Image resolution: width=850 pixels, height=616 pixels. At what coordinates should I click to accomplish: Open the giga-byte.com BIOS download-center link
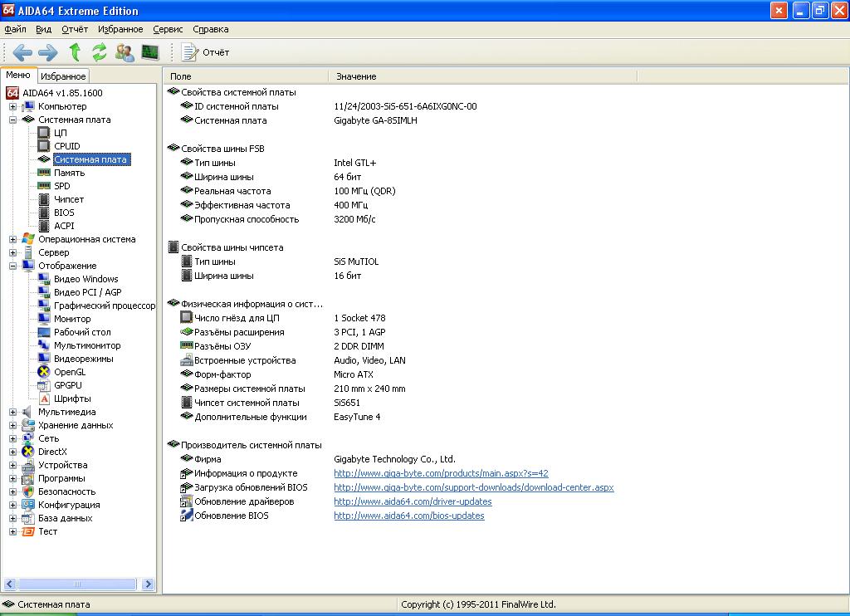click(474, 487)
